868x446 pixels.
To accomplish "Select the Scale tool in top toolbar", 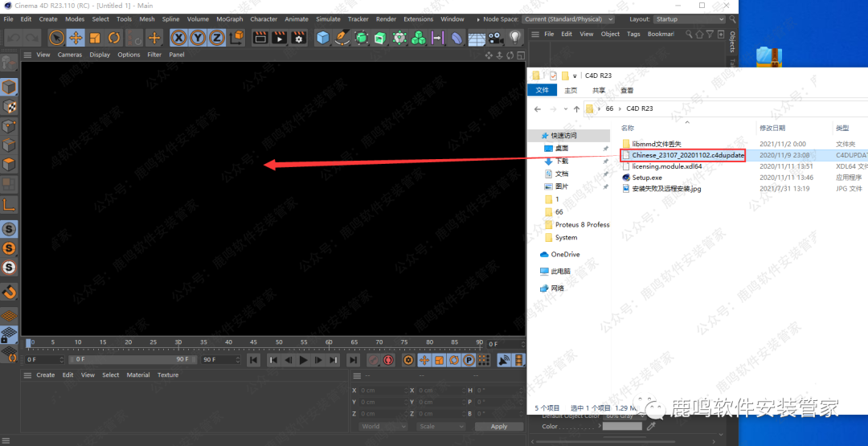I will (95, 38).
